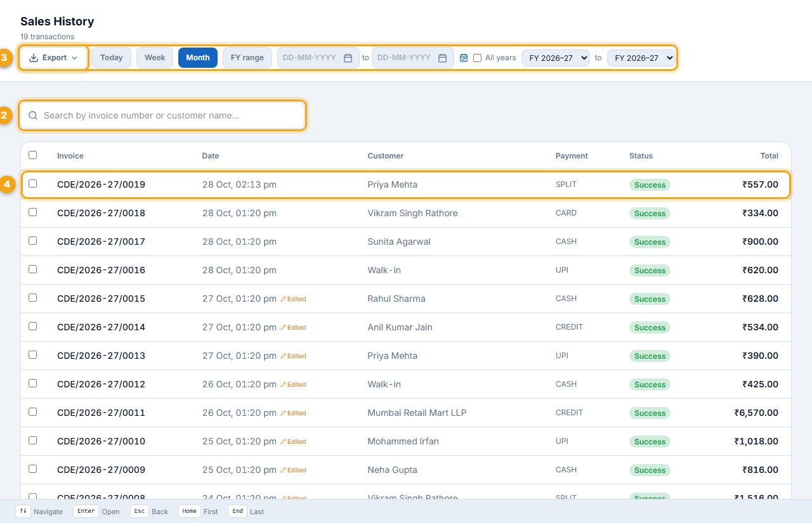Click the Enter key hint in the footer
This screenshot has width=812, height=523.
86,511
